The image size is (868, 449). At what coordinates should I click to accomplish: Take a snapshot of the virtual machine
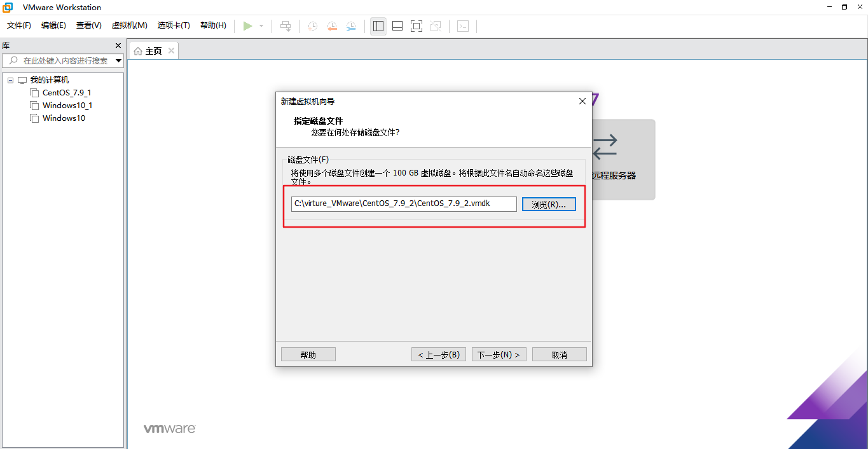[312, 26]
